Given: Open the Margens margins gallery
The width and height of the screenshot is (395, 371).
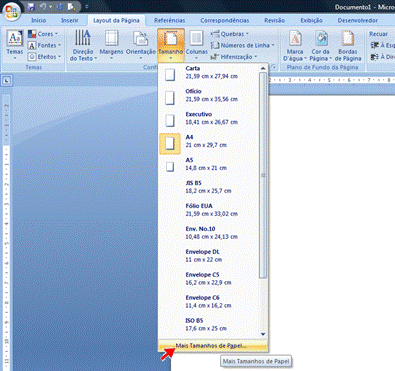Looking at the screenshot, I should pos(111,46).
